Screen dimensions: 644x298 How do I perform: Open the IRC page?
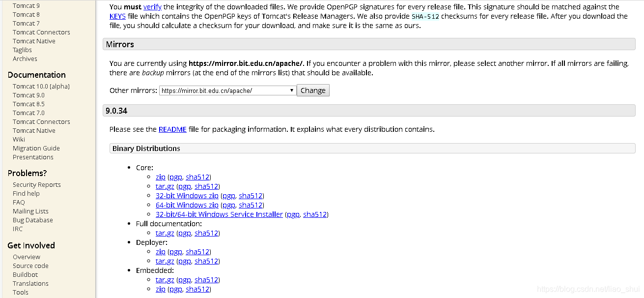coord(18,229)
